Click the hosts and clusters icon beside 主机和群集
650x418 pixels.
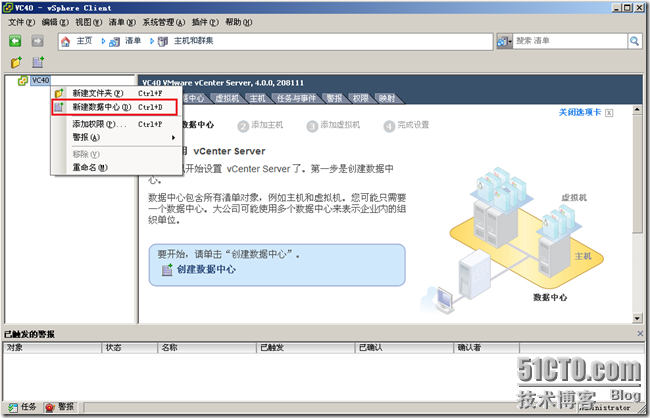[x=163, y=41]
